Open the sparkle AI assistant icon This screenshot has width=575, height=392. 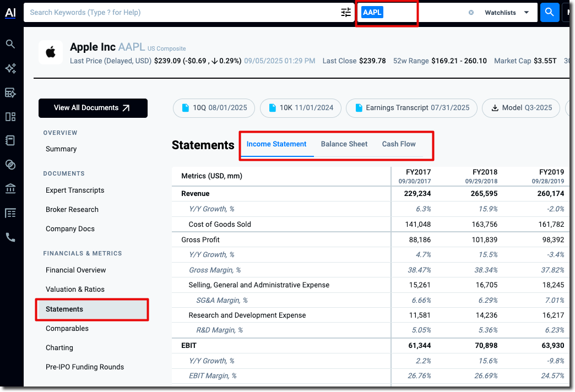(10, 68)
